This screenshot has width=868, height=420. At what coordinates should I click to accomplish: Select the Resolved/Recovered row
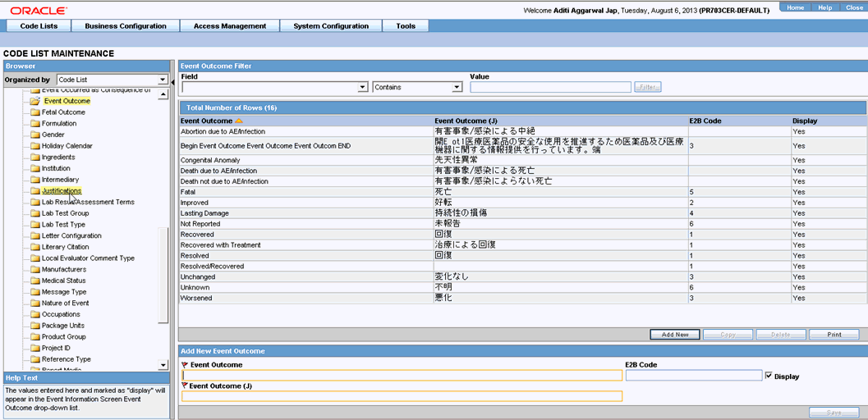(x=522, y=266)
